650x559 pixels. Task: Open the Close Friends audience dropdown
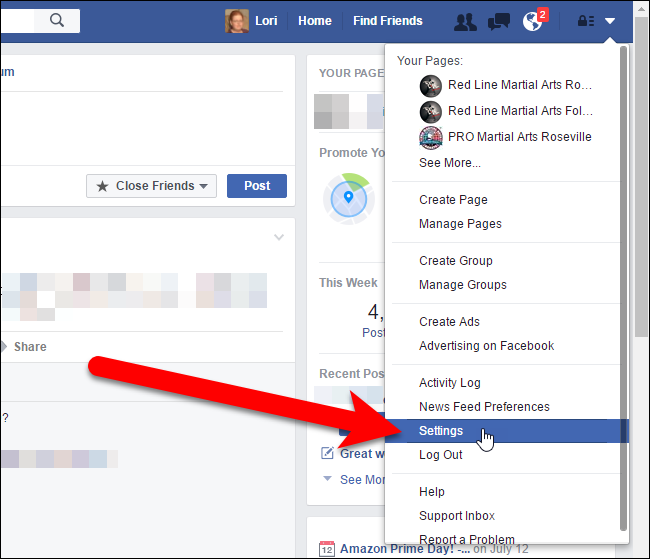(x=151, y=186)
